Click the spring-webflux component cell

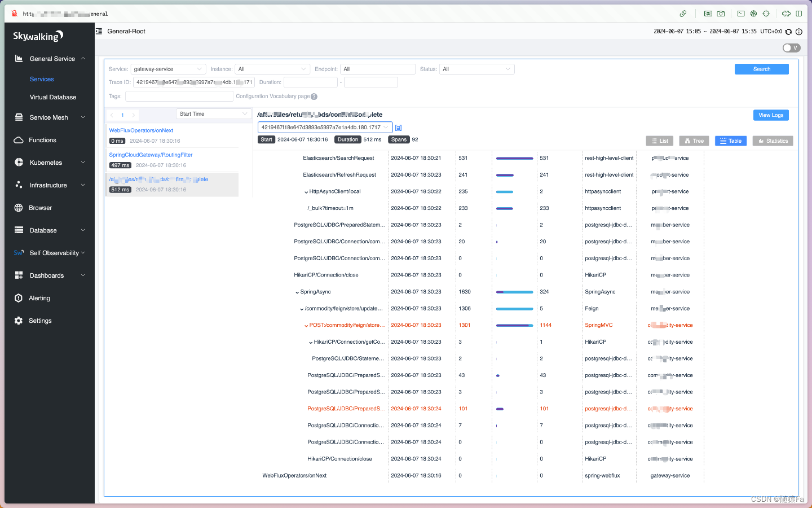coord(602,476)
